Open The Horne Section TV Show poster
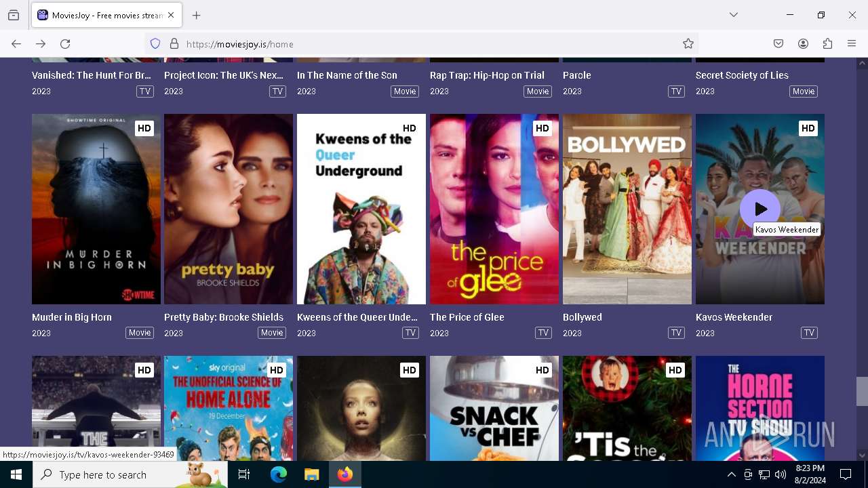This screenshot has width=868, height=488. 760,408
